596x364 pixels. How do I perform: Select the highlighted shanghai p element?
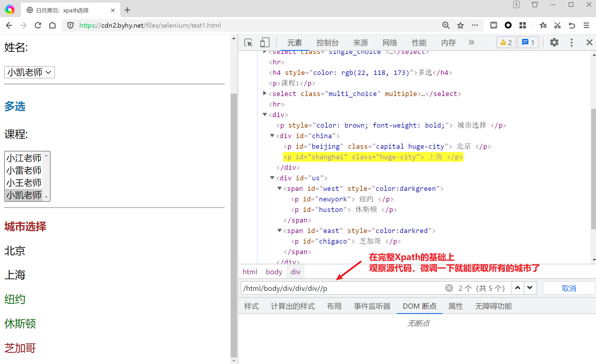pyautogui.click(x=373, y=157)
